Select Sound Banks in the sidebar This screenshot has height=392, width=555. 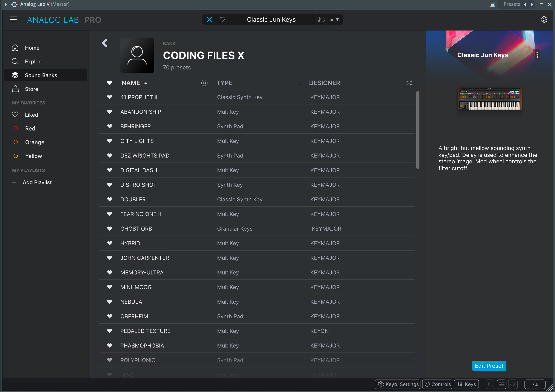[45, 75]
